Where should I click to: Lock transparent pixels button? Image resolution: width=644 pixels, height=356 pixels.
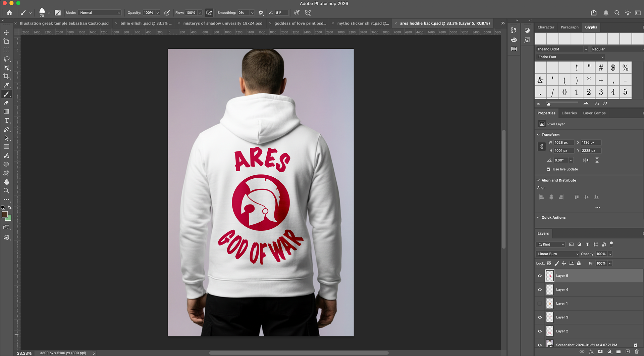tap(549, 264)
